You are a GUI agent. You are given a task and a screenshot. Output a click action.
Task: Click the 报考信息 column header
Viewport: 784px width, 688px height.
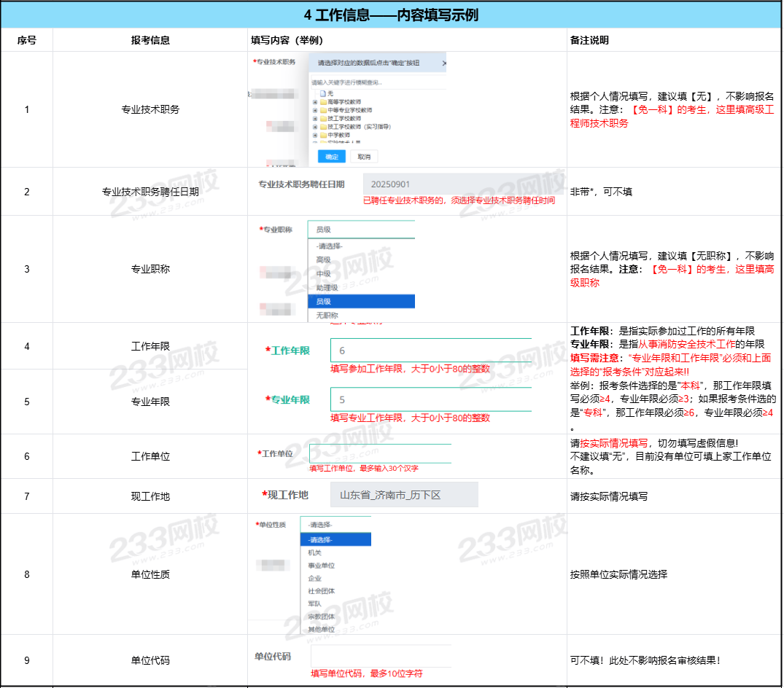(x=150, y=40)
